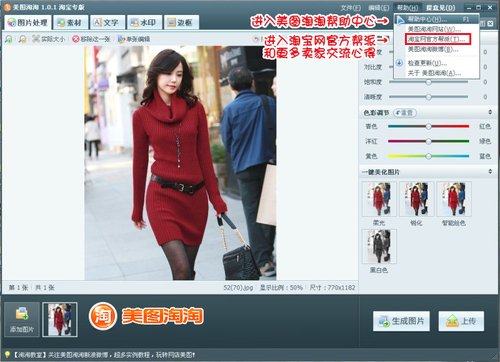Open the 编辑(E) menu
The height and width of the screenshot is (362, 500).
[378, 7]
